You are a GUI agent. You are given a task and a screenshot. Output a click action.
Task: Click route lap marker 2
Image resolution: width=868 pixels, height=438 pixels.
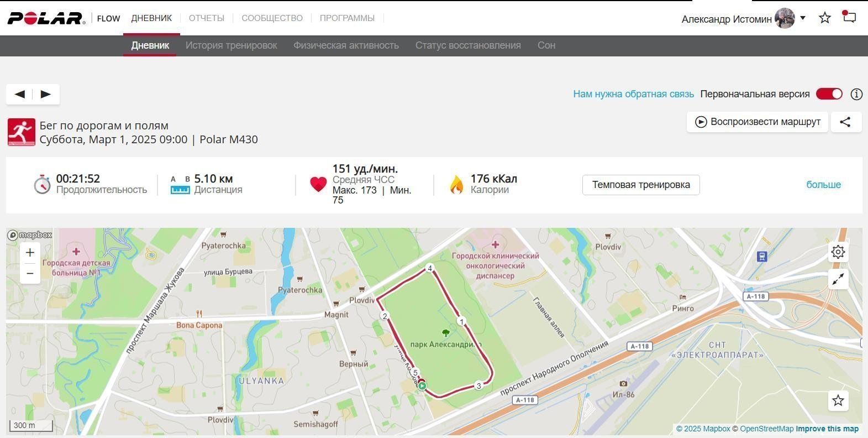(x=385, y=316)
